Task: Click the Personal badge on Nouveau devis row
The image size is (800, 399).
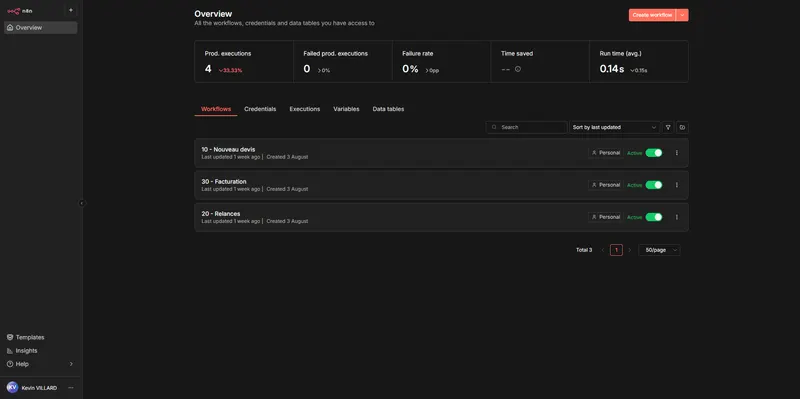Action: coord(606,153)
